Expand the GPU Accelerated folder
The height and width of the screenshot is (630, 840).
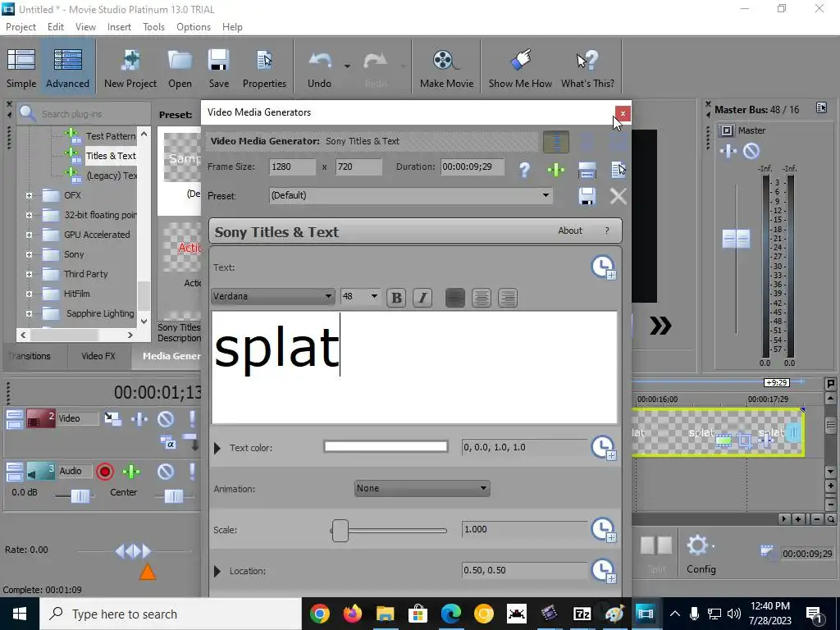point(29,235)
